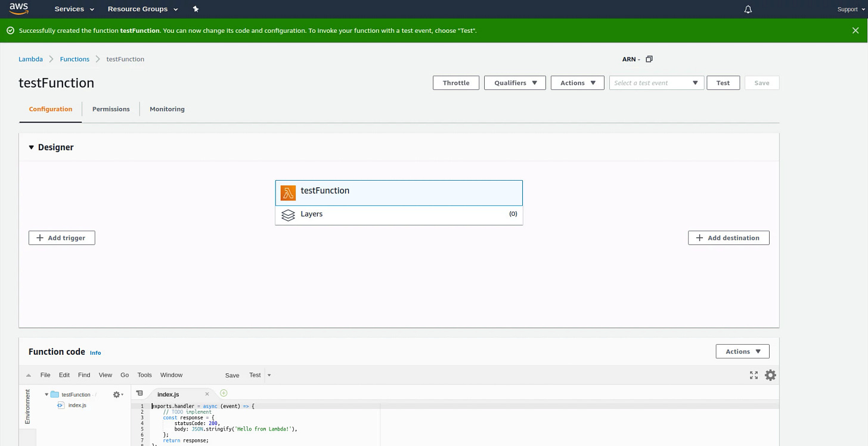The image size is (868, 446).
Task: Open the gear settings next to testFunction folder
Action: pyautogui.click(x=117, y=394)
